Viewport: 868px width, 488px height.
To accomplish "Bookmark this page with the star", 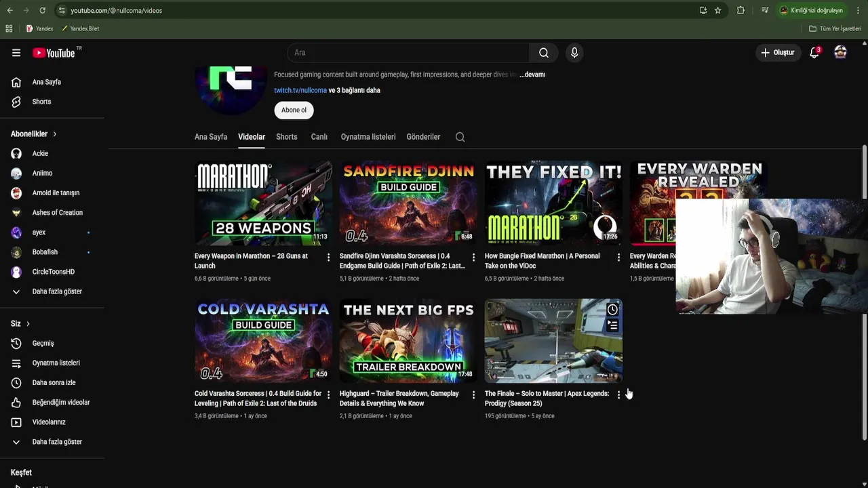I will (x=718, y=10).
